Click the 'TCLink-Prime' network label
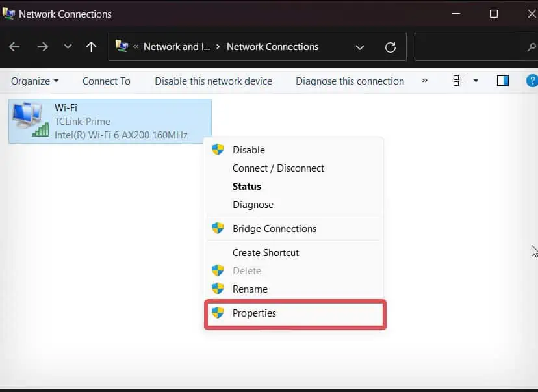The width and height of the screenshot is (538, 392). (83, 122)
